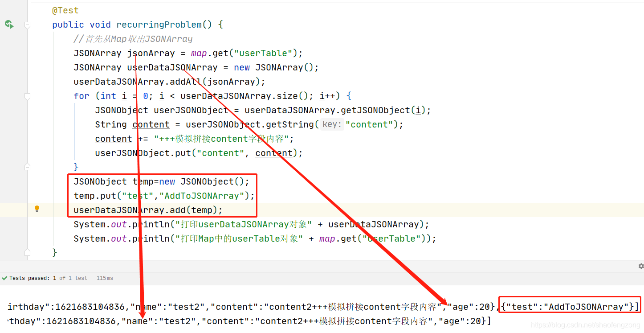Screen dimensions: 644x333
Task: Click the 'userJSONObject.put("content", content);' line
Action: [x=199, y=153]
